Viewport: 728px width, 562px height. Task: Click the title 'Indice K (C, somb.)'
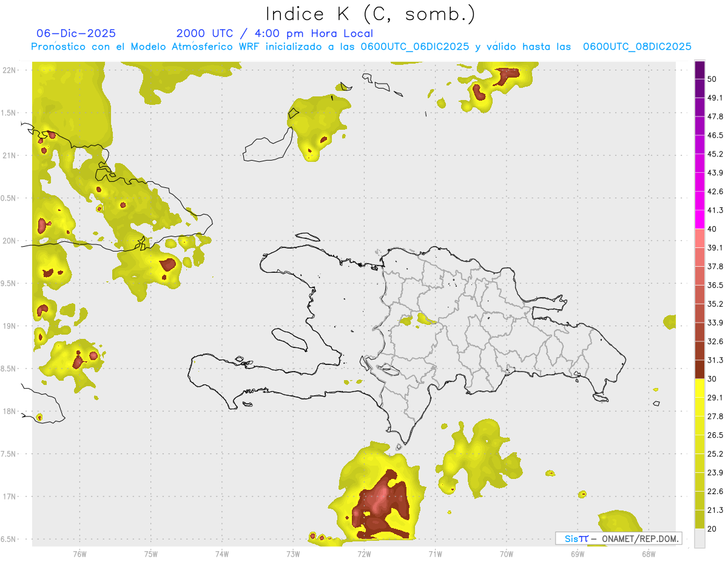370,14
